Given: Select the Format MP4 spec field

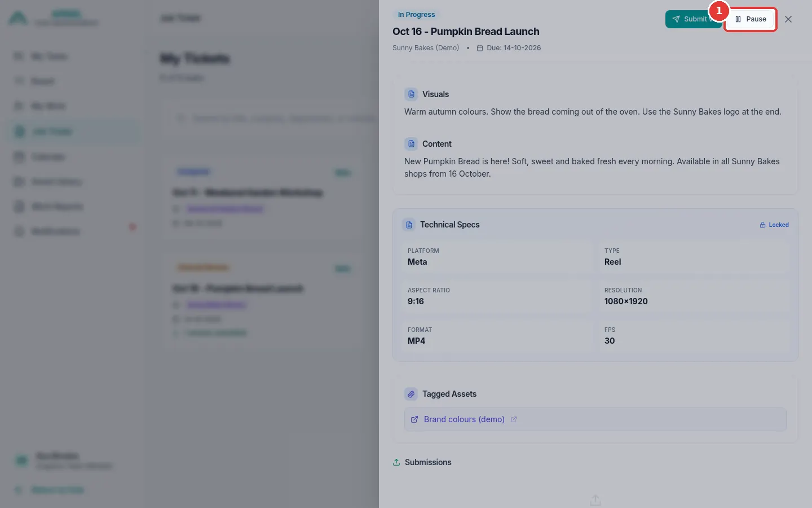Looking at the screenshot, I should click(497, 336).
